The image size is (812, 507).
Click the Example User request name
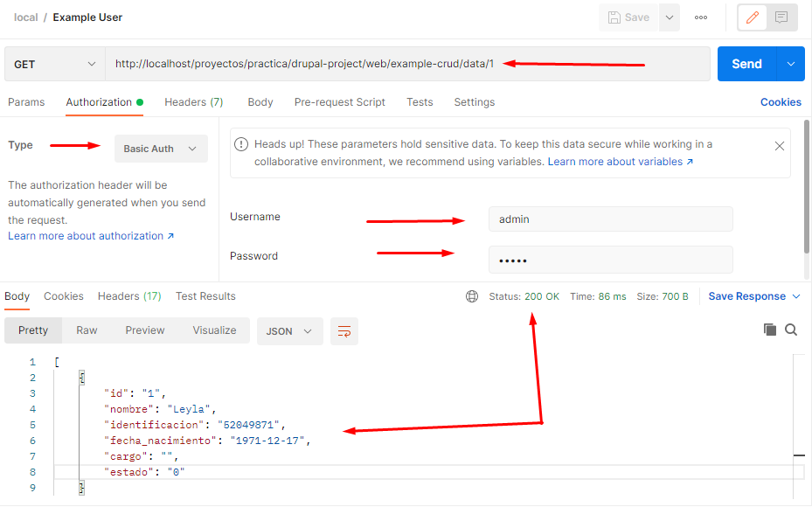point(87,17)
